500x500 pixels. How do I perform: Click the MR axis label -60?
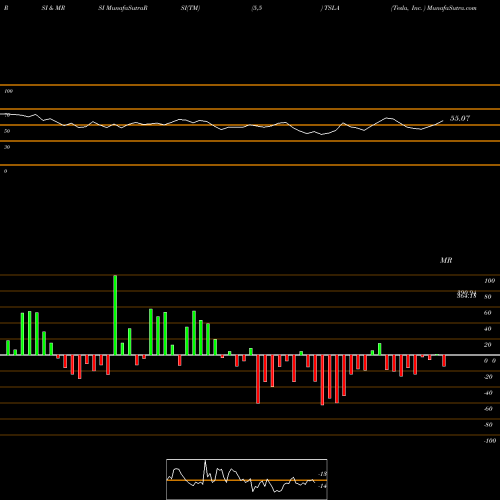[x=488, y=409]
